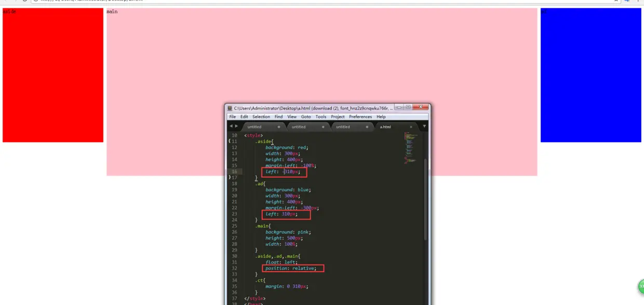Open the View menu
The height and width of the screenshot is (305, 644).
tap(292, 117)
